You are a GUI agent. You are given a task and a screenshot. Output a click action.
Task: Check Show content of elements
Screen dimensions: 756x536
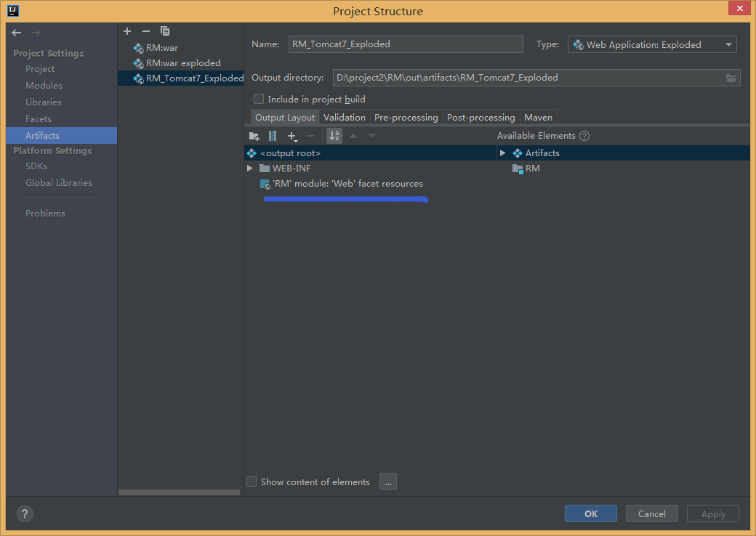pos(252,482)
